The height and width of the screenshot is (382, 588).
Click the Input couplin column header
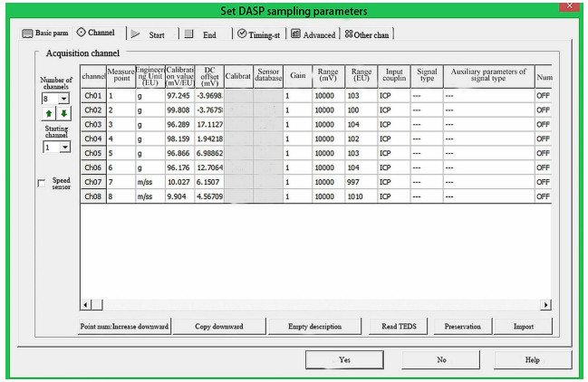[x=394, y=76]
